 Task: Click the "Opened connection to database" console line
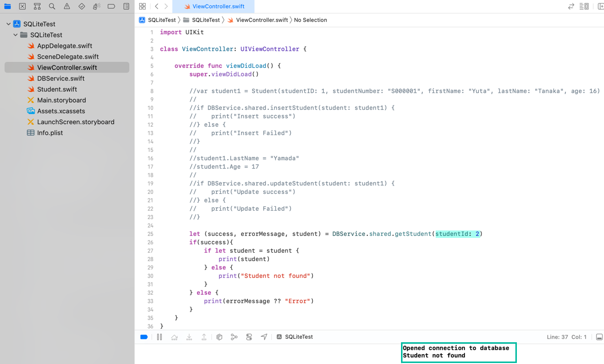click(456, 348)
